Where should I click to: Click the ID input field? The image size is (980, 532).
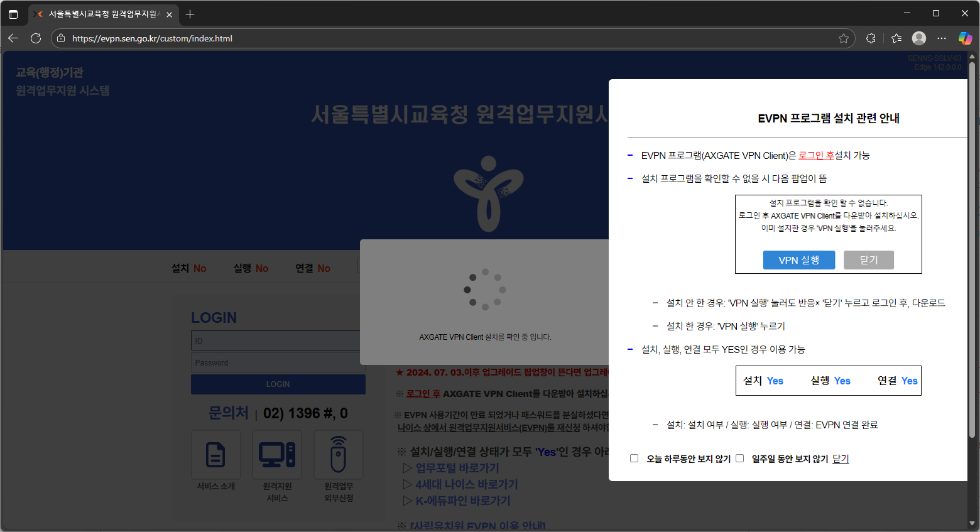point(275,340)
